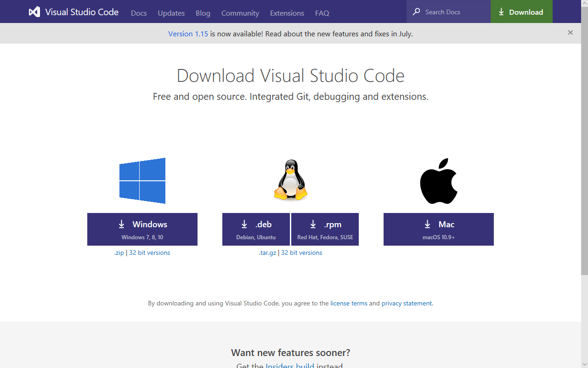The width and height of the screenshot is (588, 368).
Task: Click the search magnifier icon
Action: pyautogui.click(x=416, y=11)
